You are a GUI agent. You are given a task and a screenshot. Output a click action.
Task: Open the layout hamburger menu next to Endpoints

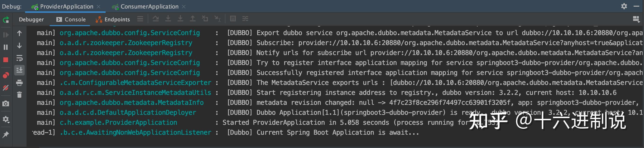tap(140, 19)
